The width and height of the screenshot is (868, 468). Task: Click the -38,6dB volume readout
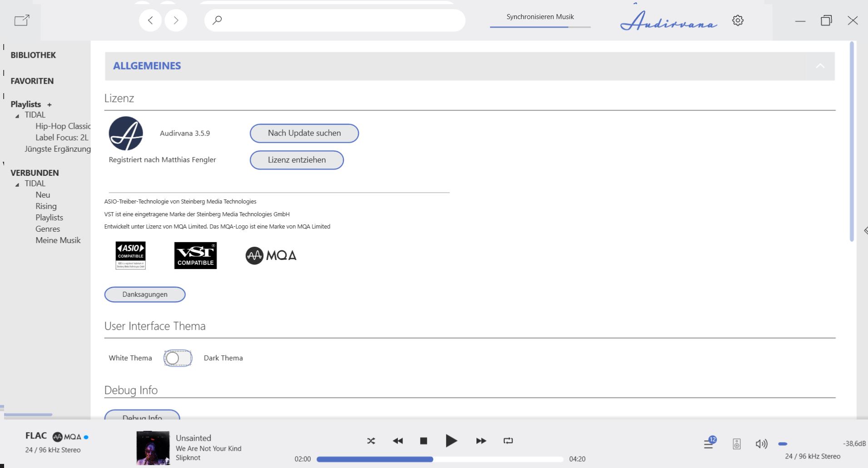point(854,443)
